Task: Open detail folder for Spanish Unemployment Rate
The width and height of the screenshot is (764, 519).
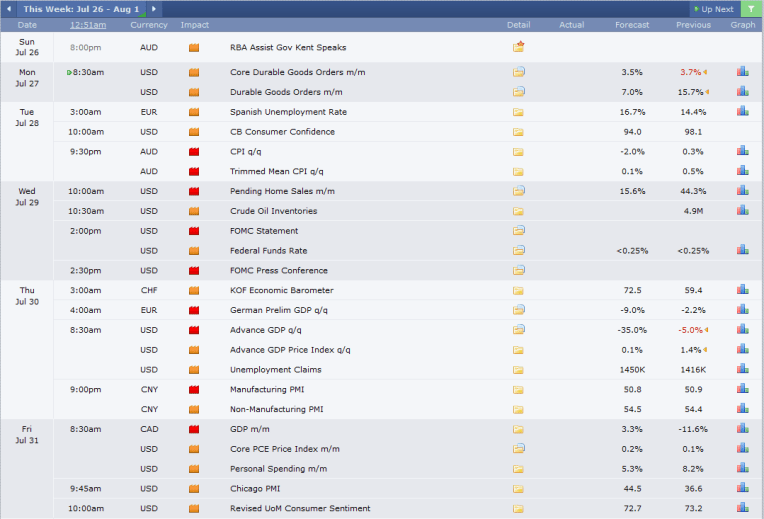Action: (x=518, y=112)
